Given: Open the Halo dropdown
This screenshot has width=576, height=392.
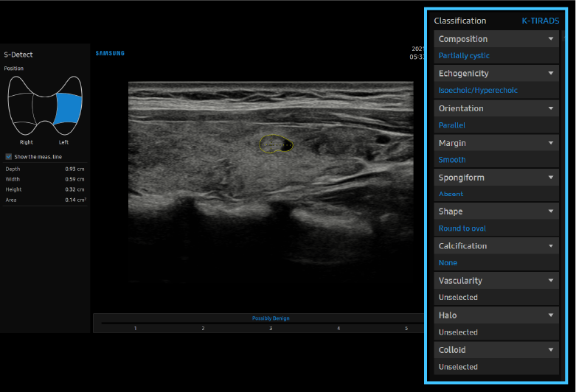Looking at the screenshot, I should point(496,315).
